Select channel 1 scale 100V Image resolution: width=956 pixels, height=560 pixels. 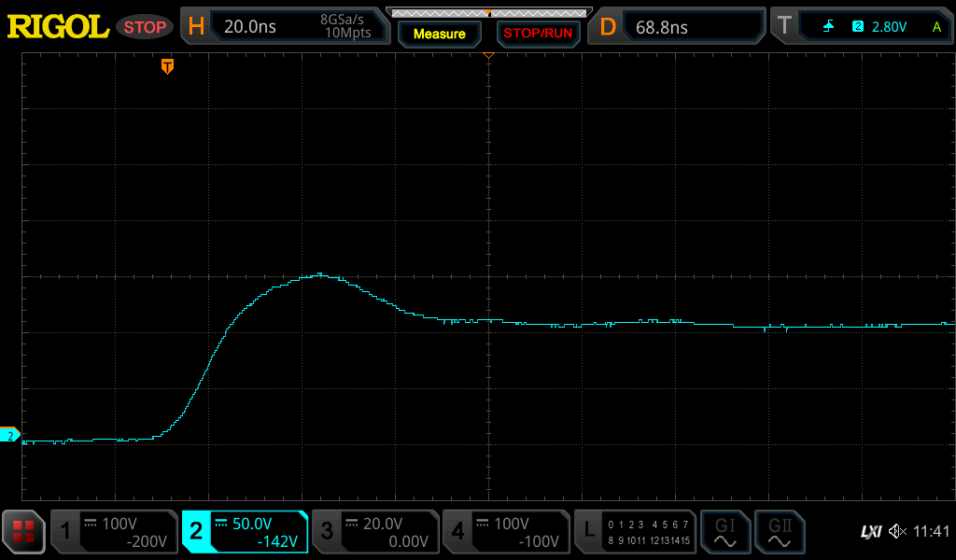(x=119, y=524)
